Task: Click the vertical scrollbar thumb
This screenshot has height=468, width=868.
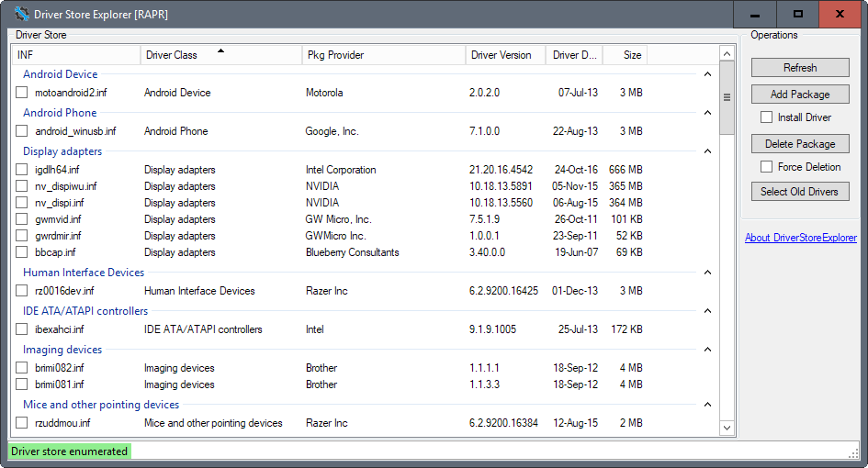Action: coord(727,97)
